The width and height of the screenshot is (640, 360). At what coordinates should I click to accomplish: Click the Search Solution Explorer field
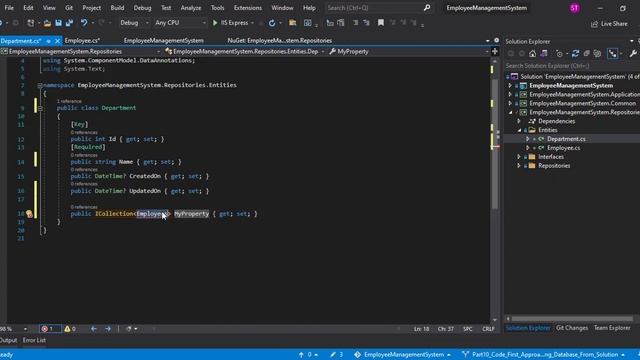click(571, 66)
